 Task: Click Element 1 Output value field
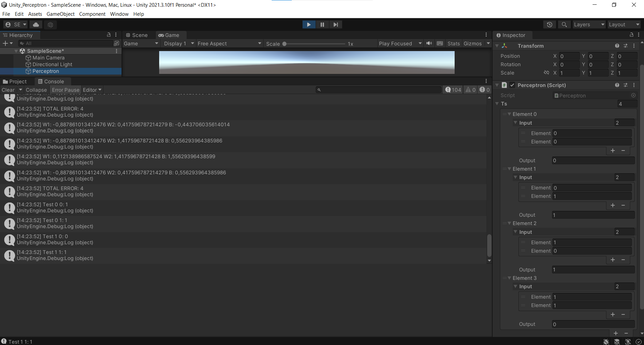click(593, 215)
